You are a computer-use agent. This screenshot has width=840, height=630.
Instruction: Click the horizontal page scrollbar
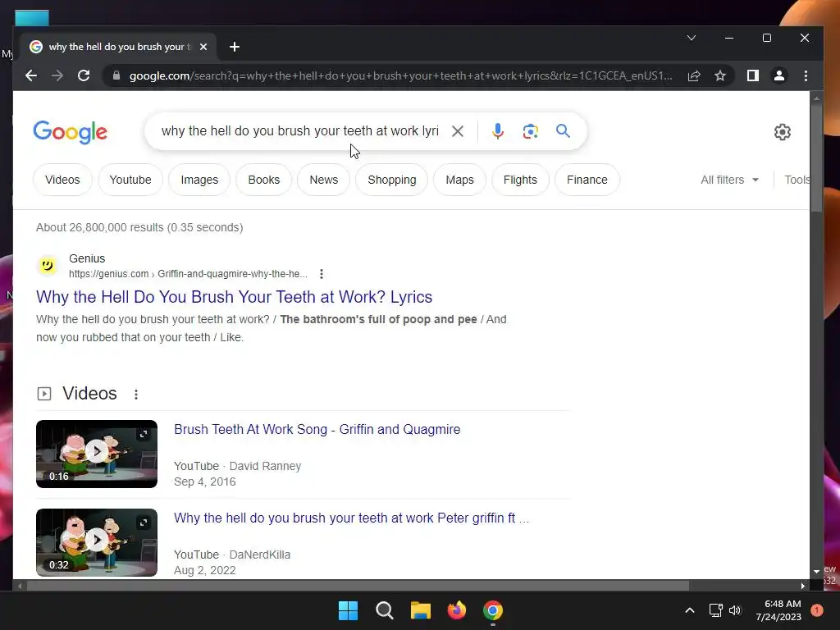coord(358,586)
